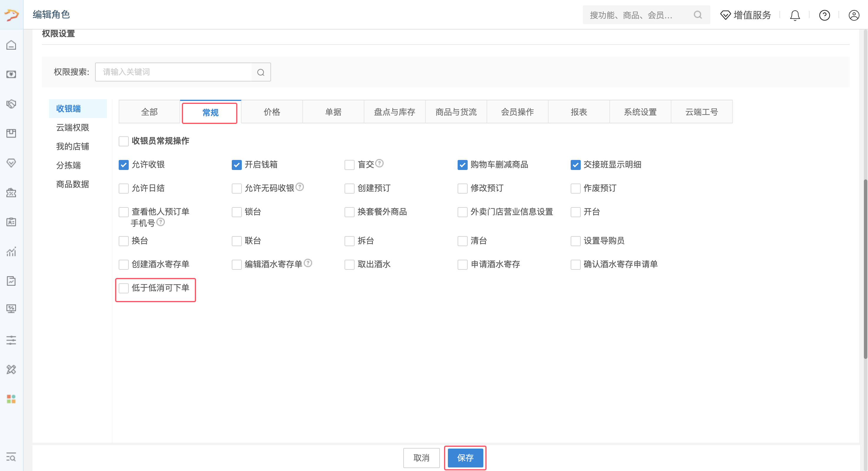
Task: Uncheck the 允许收银 checkbox
Action: pos(124,165)
